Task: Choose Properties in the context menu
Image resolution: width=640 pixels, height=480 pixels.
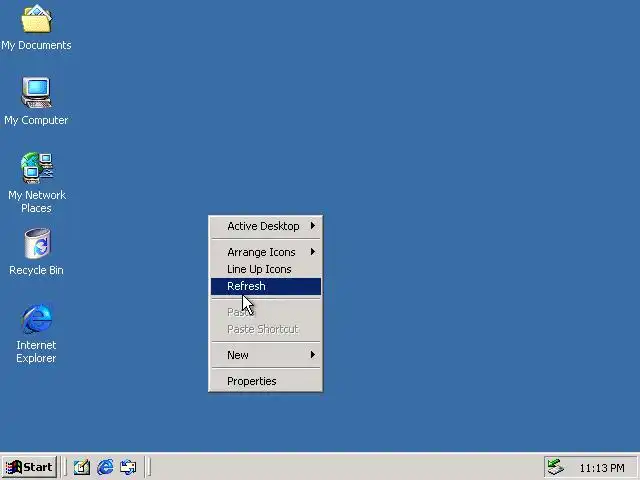Action: point(266,381)
